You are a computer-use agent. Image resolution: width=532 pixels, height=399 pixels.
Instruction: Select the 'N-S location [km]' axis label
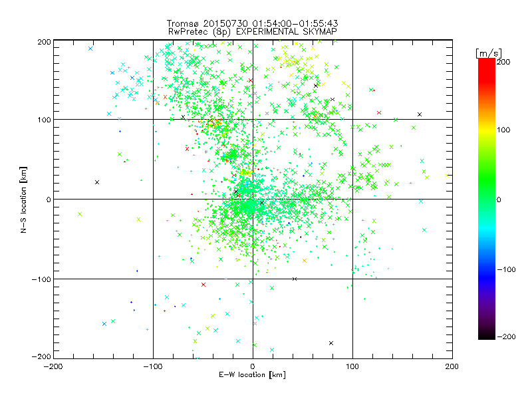[x=23, y=199]
